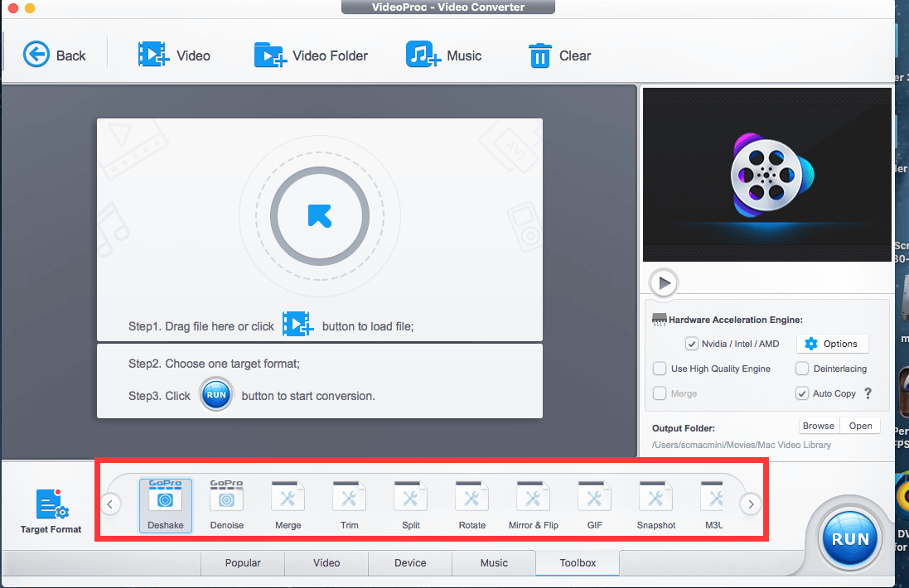Screen dimensions: 909x588
Task: Load a Video Folder
Action: 311,55
